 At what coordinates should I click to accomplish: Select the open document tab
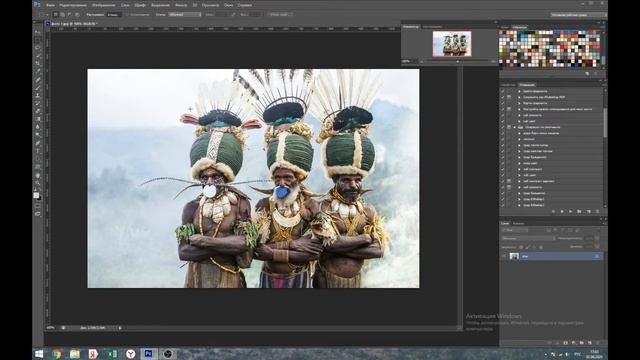pos(72,24)
